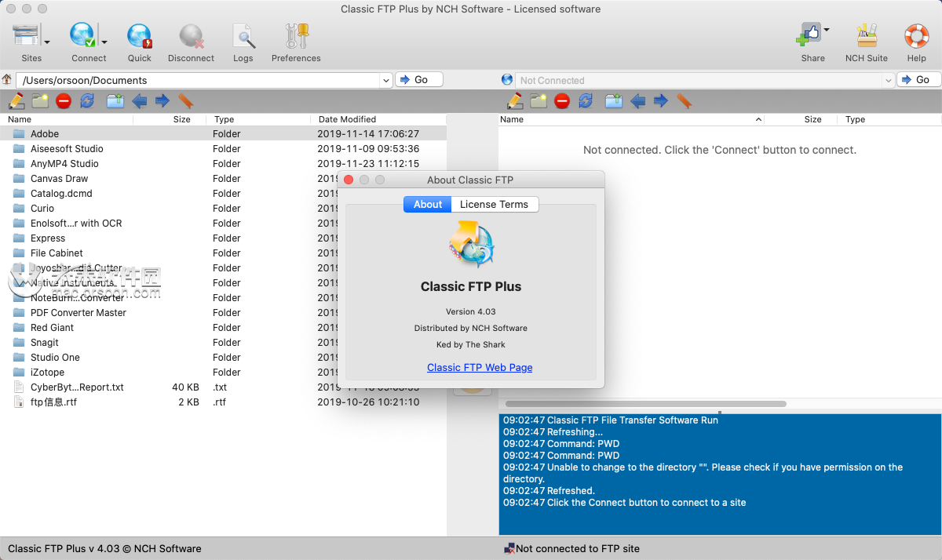Open Preferences from the toolbar
This screenshot has height=560, width=942.
(297, 36)
